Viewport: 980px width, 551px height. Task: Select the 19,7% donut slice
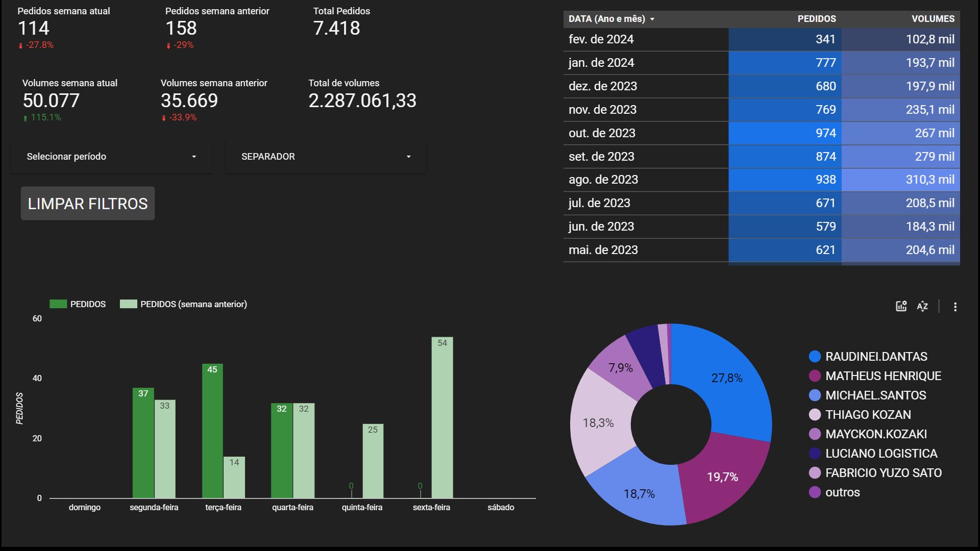pyautogui.click(x=722, y=477)
